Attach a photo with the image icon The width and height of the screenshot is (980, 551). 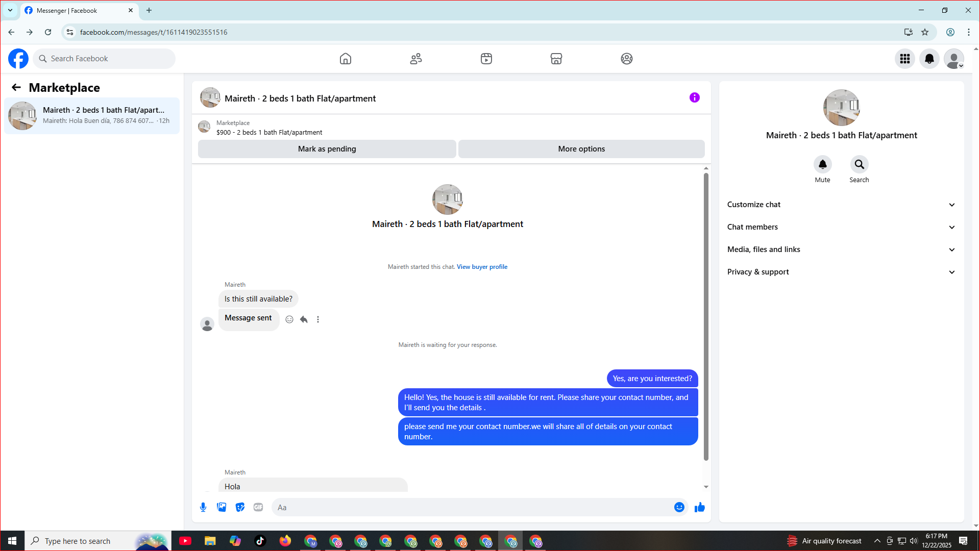222,507
